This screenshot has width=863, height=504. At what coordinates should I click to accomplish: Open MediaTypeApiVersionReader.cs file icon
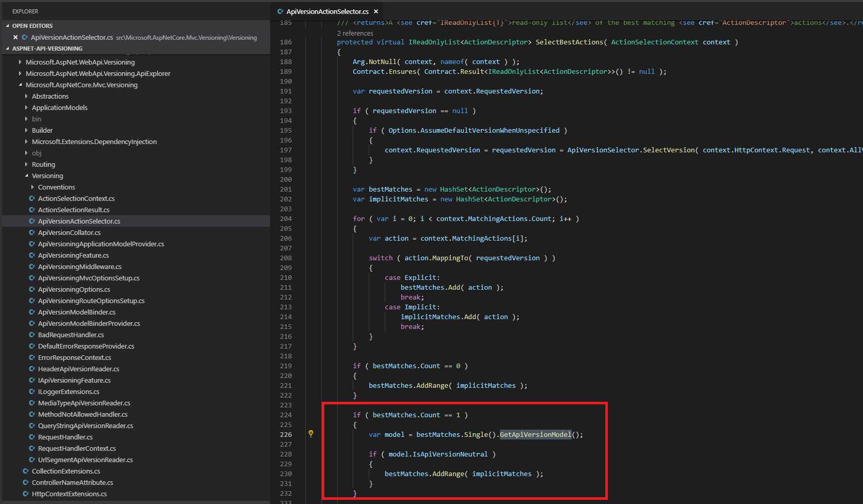click(32, 403)
